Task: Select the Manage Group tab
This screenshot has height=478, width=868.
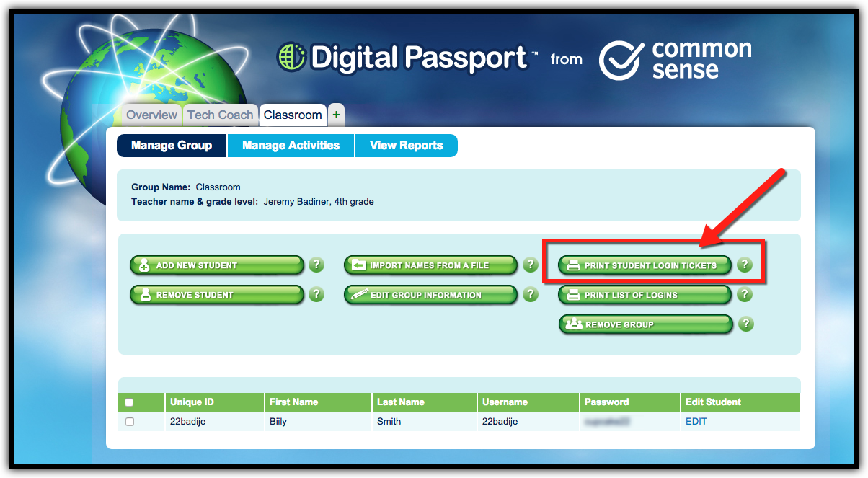Action: click(172, 146)
